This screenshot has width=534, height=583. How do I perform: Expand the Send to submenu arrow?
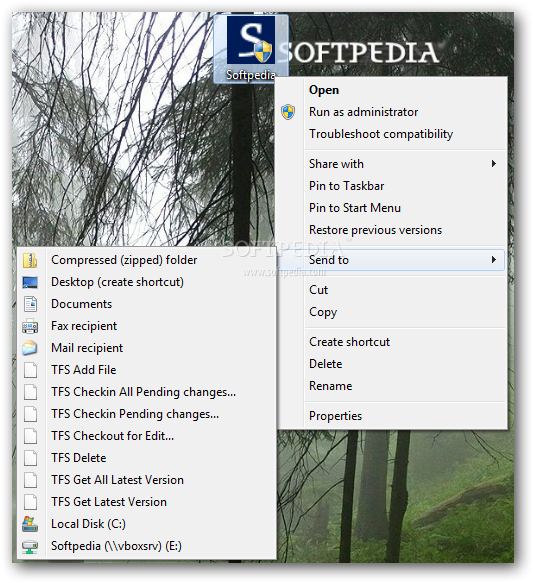point(494,260)
